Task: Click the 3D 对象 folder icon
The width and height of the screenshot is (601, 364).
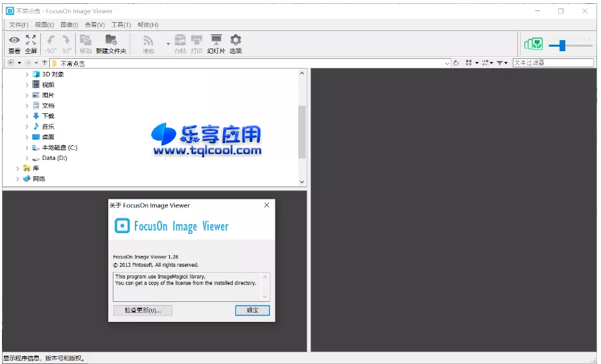Action: [36, 74]
